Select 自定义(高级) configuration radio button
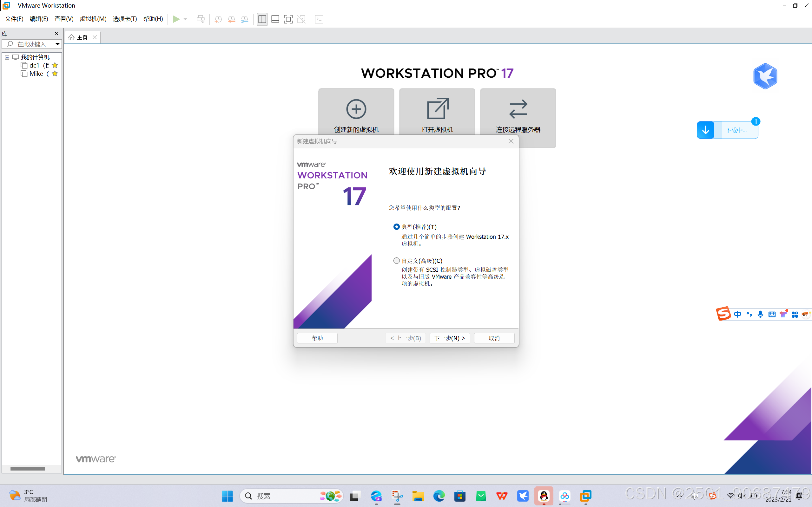 tap(396, 261)
